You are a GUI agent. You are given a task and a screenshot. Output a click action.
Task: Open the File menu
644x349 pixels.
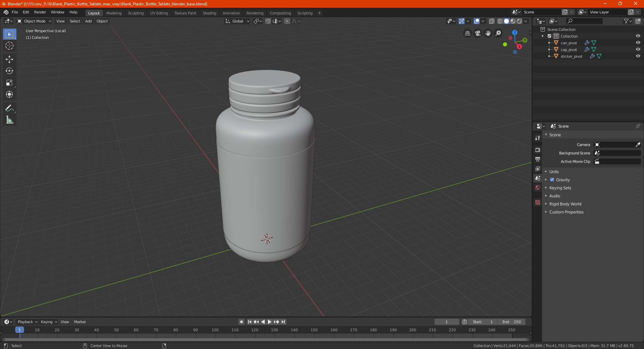(x=15, y=12)
